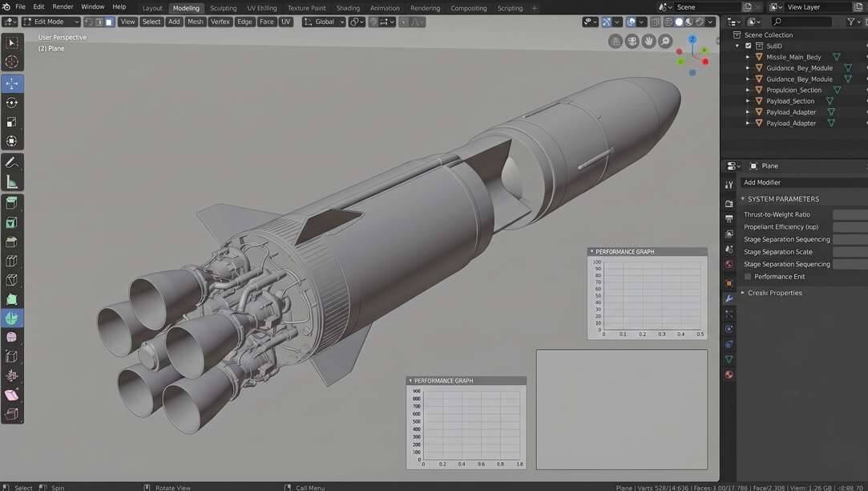Screen dimensions: 868x491
Task: Select the Knife tool
Action: [12, 280]
